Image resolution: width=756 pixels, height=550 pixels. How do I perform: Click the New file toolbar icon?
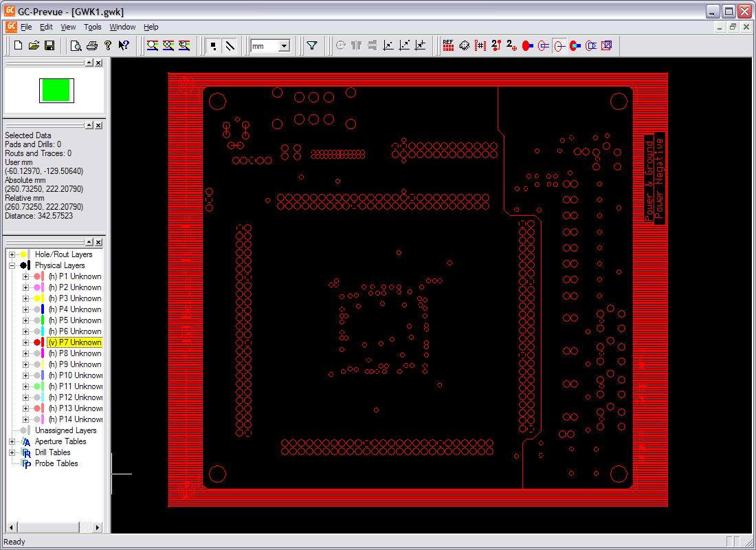click(19, 45)
